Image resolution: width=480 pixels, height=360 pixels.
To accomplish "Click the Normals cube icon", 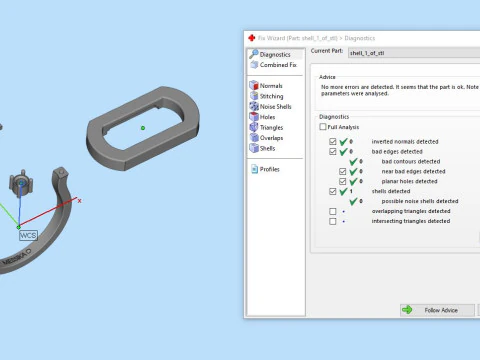I will coord(254,85).
